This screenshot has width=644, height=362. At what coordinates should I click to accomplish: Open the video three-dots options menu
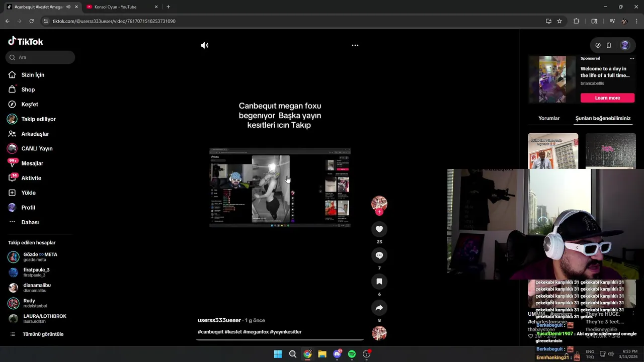[355, 45]
